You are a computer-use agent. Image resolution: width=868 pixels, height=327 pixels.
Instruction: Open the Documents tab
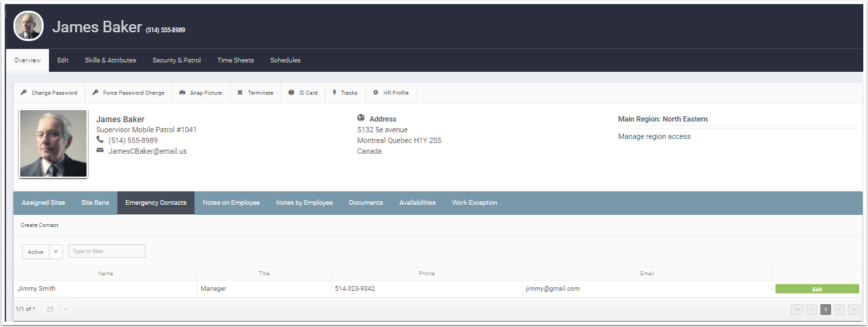click(366, 203)
